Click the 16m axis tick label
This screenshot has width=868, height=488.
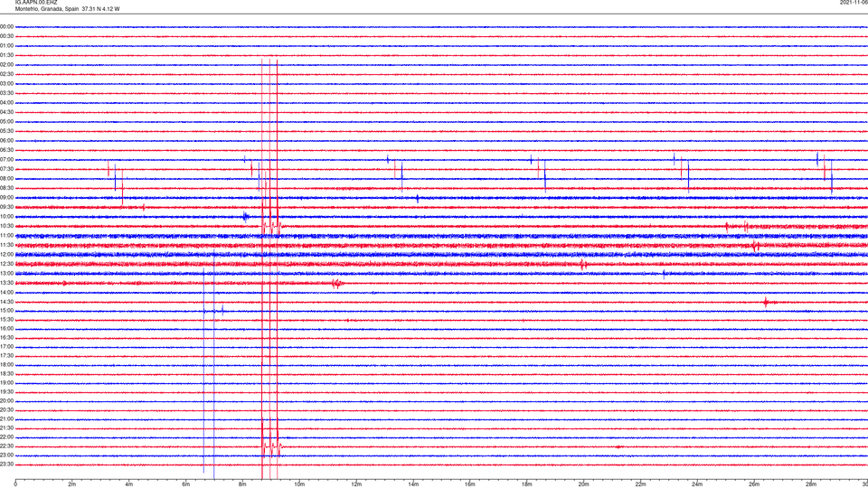[x=470, y=484]
